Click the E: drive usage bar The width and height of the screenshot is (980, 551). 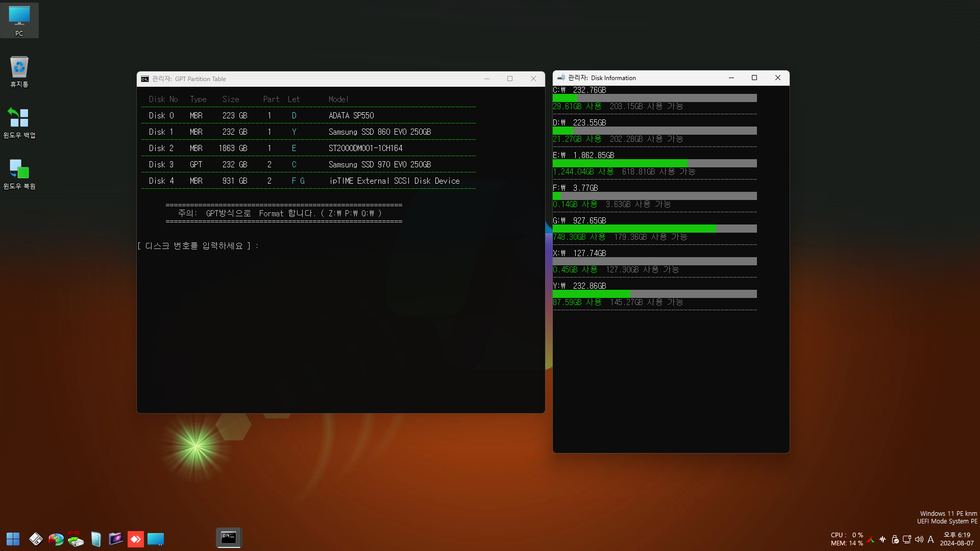[655, 163]
